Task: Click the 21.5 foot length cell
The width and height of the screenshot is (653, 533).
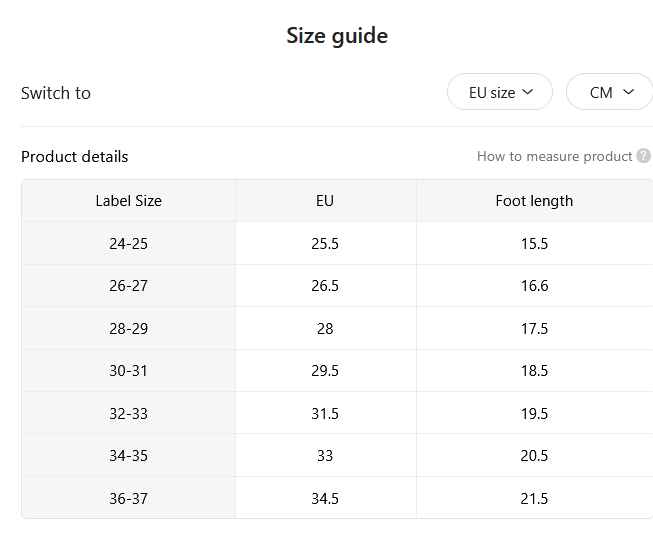Action: point(534,498)
